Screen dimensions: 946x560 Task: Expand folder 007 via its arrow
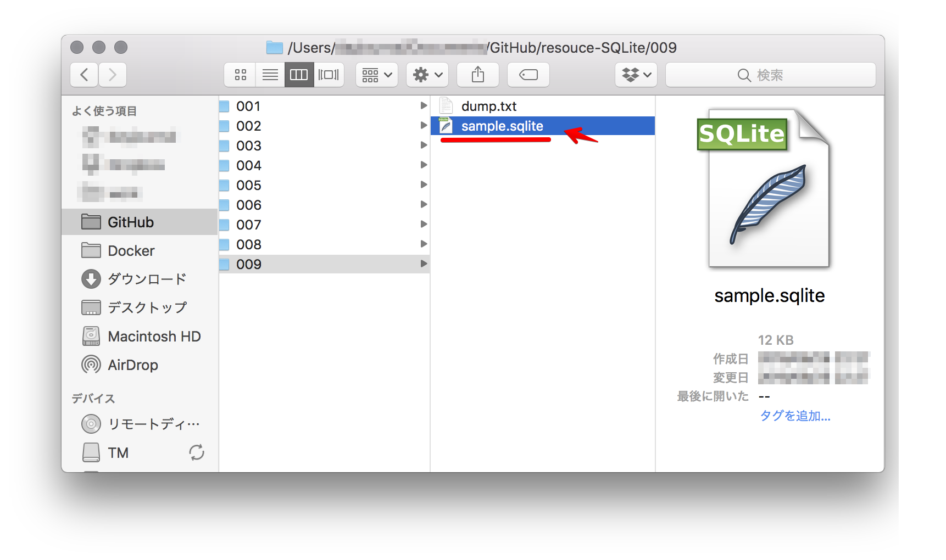pos(424,224)
